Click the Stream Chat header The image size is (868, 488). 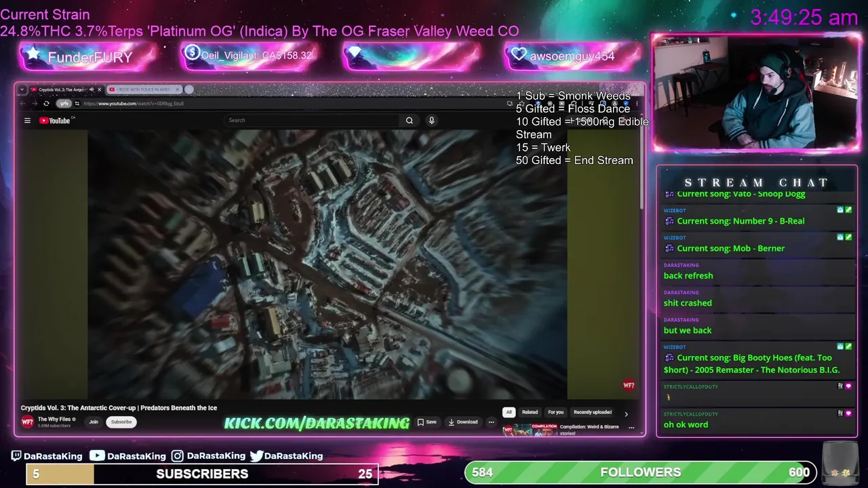[757, 182]
